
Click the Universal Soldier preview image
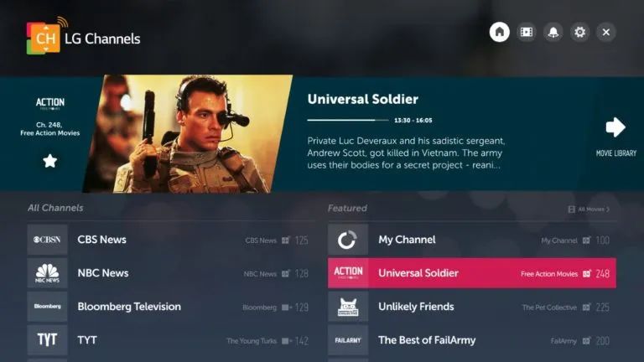tap(188, 134)
